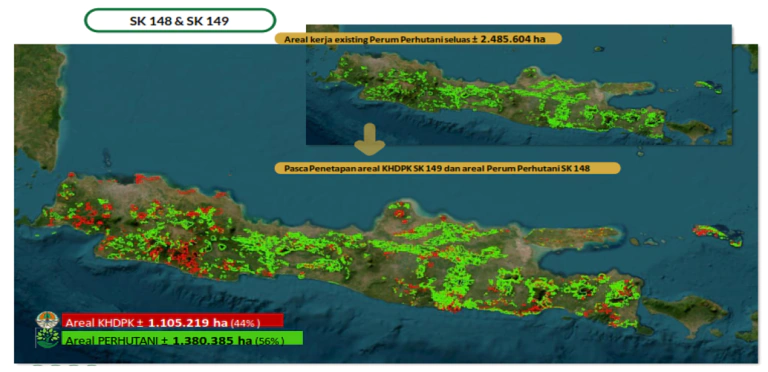This screenshot has height=372, width=768.
Task: Click the (44%) percentage text
Action: click(x=244, y=323)
